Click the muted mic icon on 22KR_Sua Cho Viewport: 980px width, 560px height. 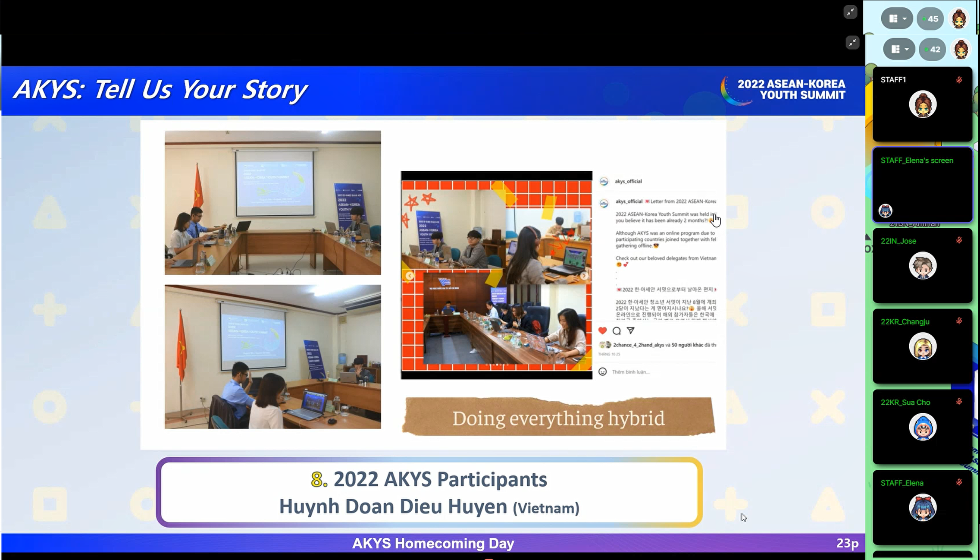tap(959, 402)
